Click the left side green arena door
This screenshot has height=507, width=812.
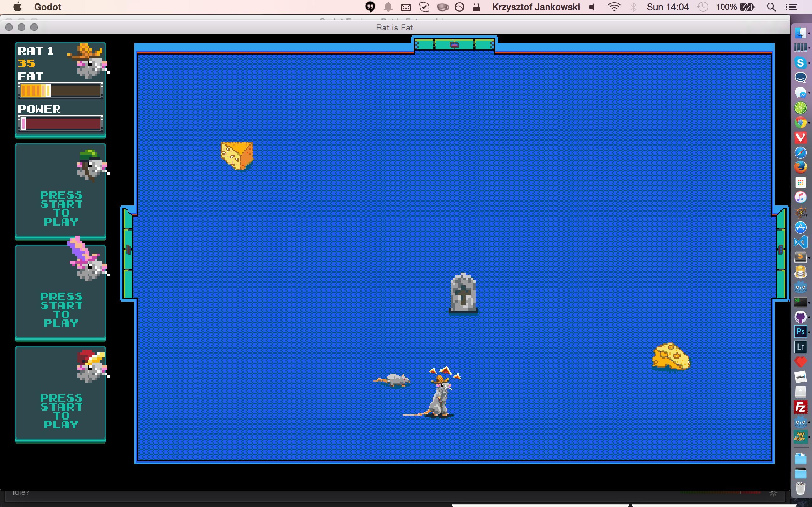(x=128, y=253)
